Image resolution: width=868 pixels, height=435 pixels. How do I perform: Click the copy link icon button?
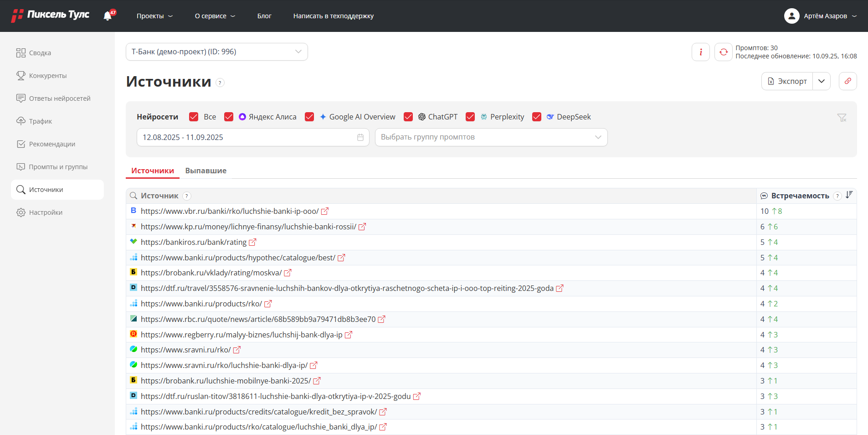click(x=847, y=81)
